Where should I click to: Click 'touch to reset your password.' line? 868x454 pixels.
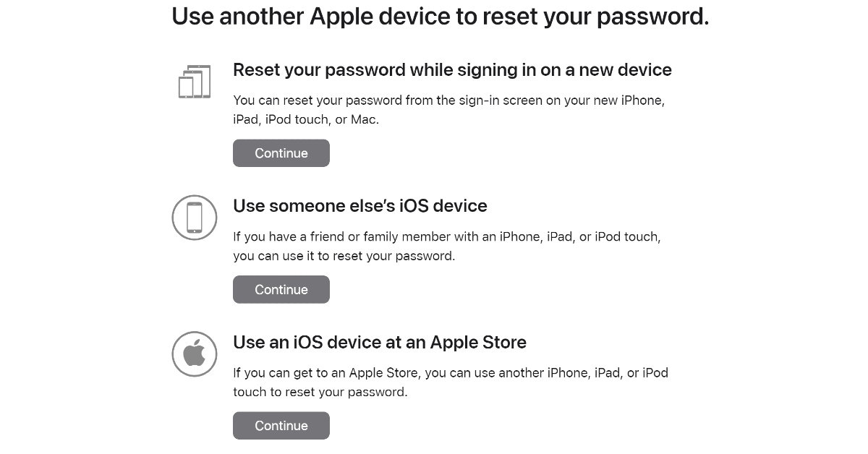(x=320, y=392)
